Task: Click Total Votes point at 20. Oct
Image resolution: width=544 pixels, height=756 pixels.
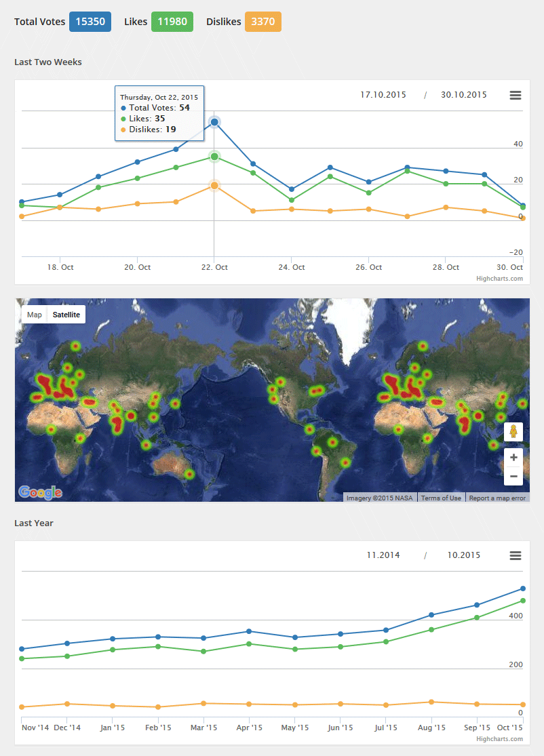Action: coord(138,162)
